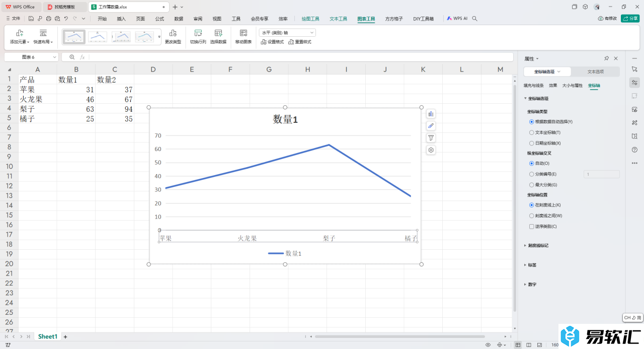The height and width of the screenshot is (349, 644).
Task: Click the 分类编号 number input field
Action: (601, 174)
